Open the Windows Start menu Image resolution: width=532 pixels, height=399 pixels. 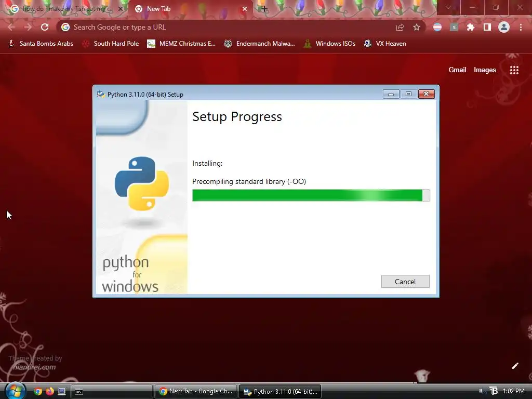(15, 391)
